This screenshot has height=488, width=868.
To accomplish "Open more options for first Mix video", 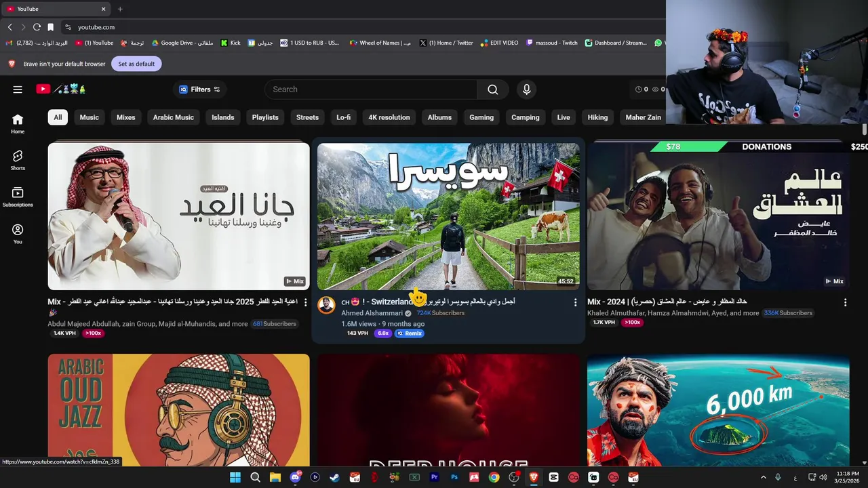I will tap(305, 302).
